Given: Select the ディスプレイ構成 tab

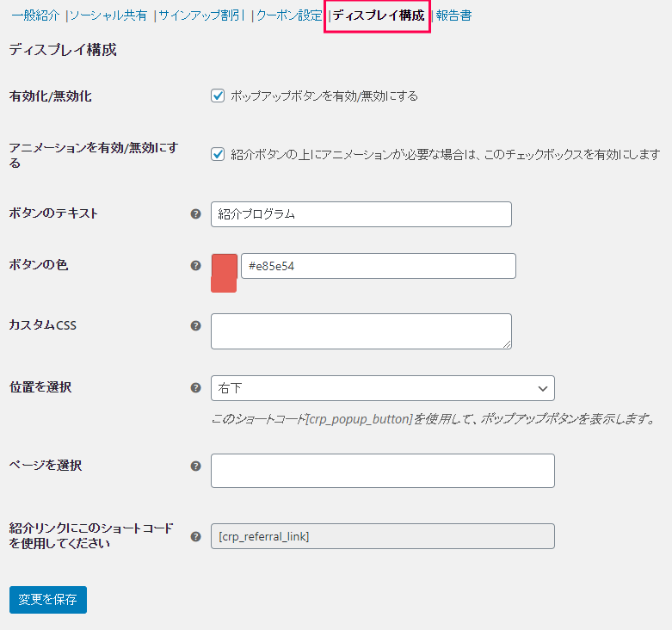Looking at the screenshot, I should [x=378, y=15].
